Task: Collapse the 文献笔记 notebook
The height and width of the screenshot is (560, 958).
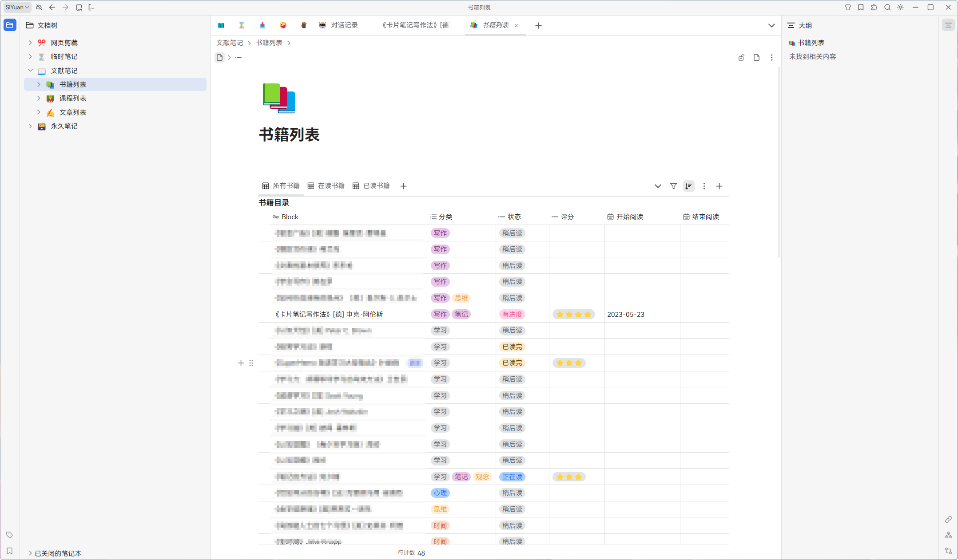Action: click(x=30, y=71)
